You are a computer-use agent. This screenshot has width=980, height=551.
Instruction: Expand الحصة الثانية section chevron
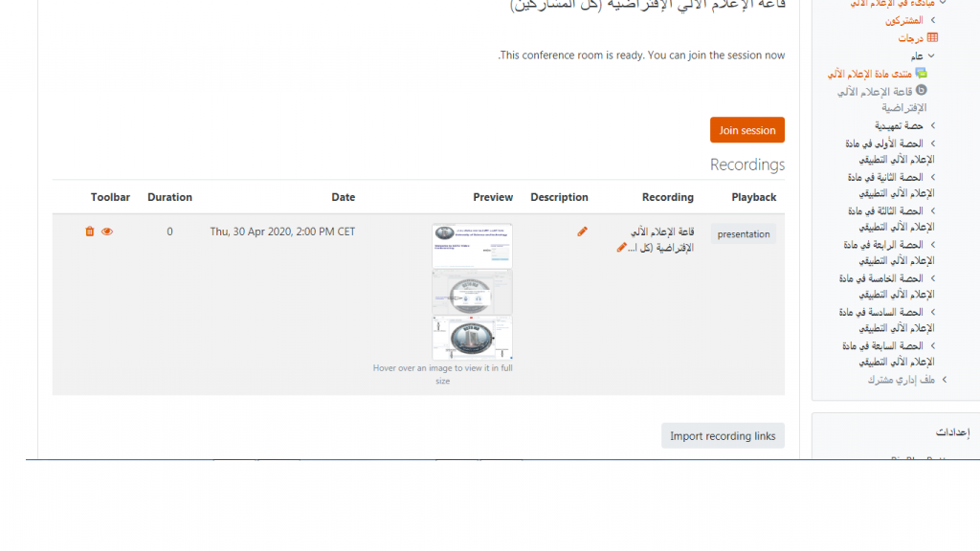933,177
